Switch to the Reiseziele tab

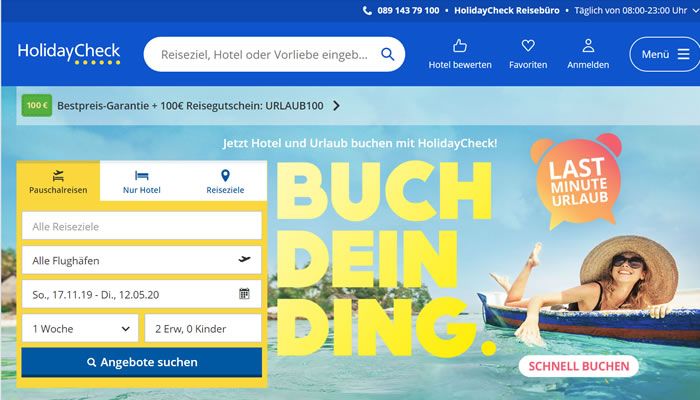coord(225,181)
